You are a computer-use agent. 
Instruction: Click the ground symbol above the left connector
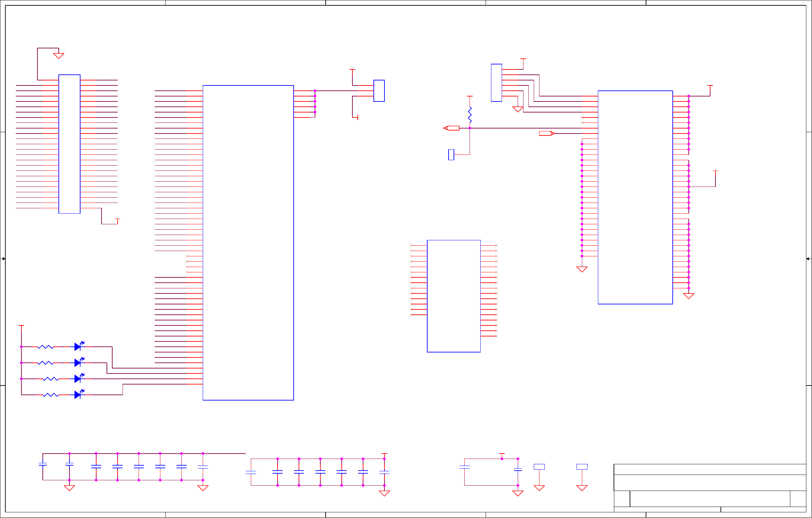click(59, 56)
